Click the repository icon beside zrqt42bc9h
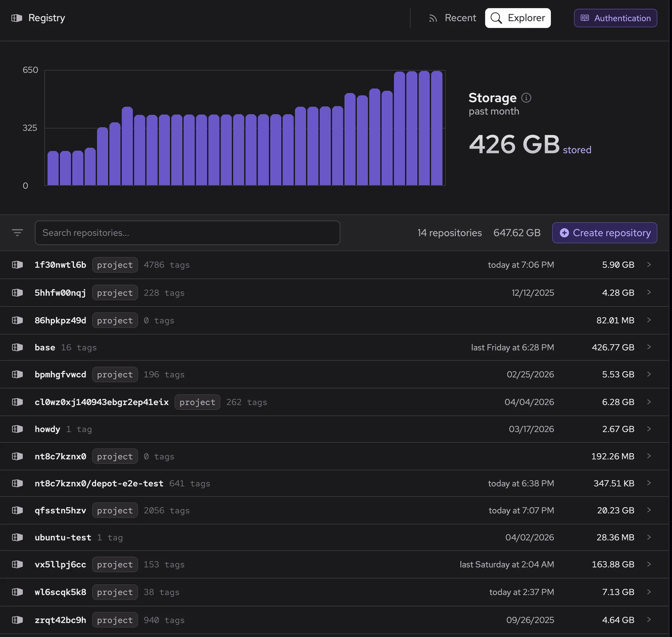Image resolution: width=672 pixels, height=637 pixels. coord(17,619)
